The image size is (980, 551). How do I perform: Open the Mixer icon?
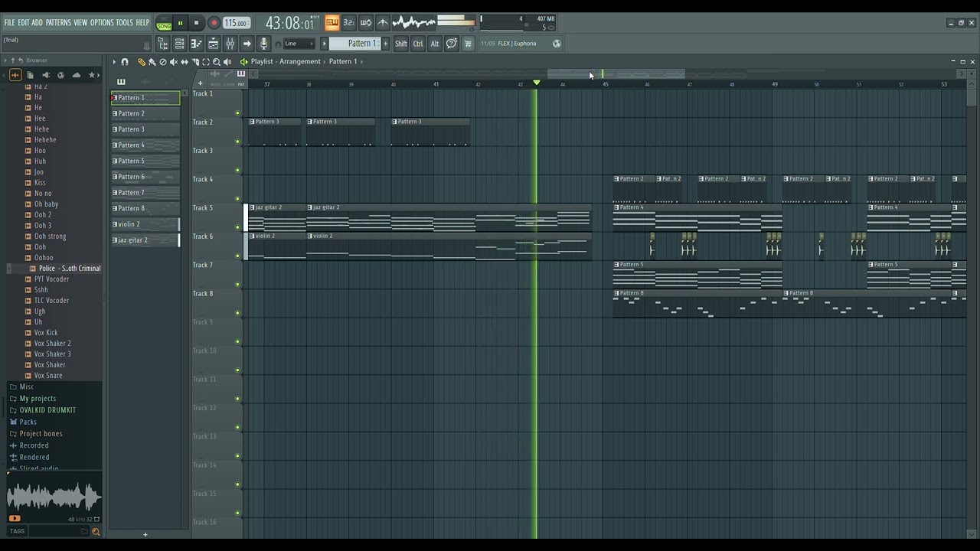click(230, 44)
